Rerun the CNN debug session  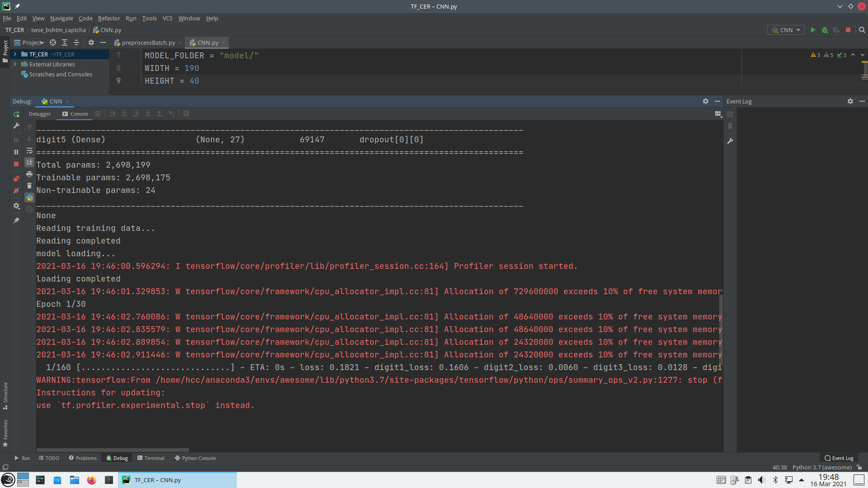tap(16, 114)
